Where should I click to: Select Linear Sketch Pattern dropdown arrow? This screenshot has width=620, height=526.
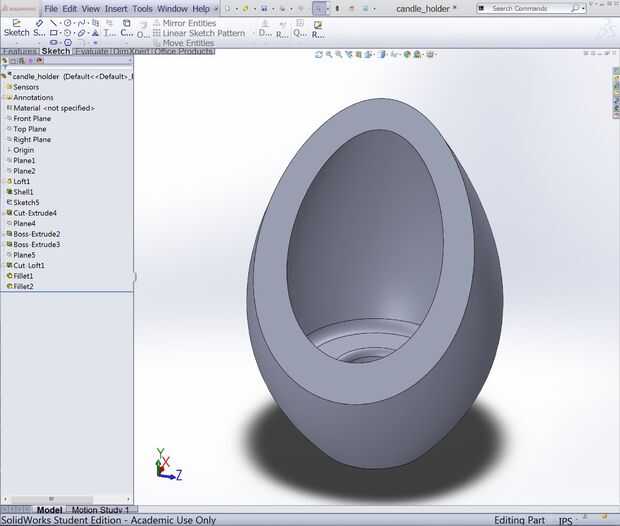click(252, 33)
